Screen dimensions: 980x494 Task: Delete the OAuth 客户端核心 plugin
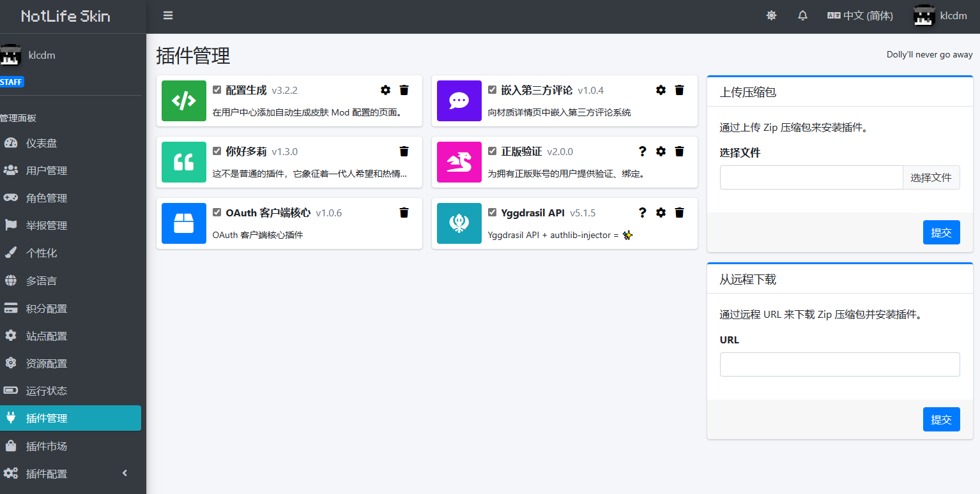coord(404,213)
